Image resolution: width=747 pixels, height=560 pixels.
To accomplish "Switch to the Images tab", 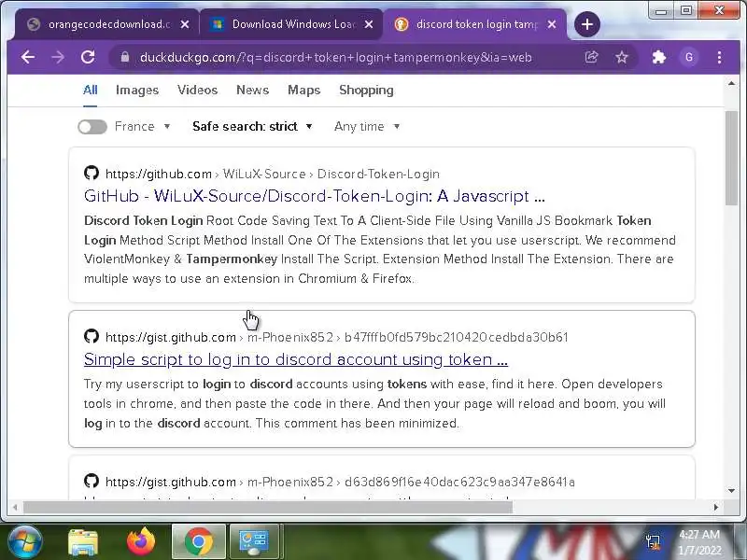I will [137, 90].
